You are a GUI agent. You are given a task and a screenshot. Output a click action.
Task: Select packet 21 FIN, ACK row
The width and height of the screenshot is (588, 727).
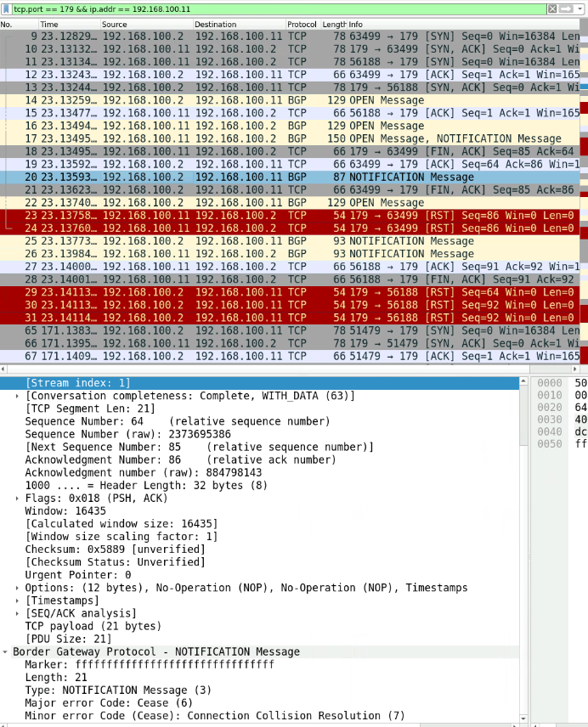290,189
